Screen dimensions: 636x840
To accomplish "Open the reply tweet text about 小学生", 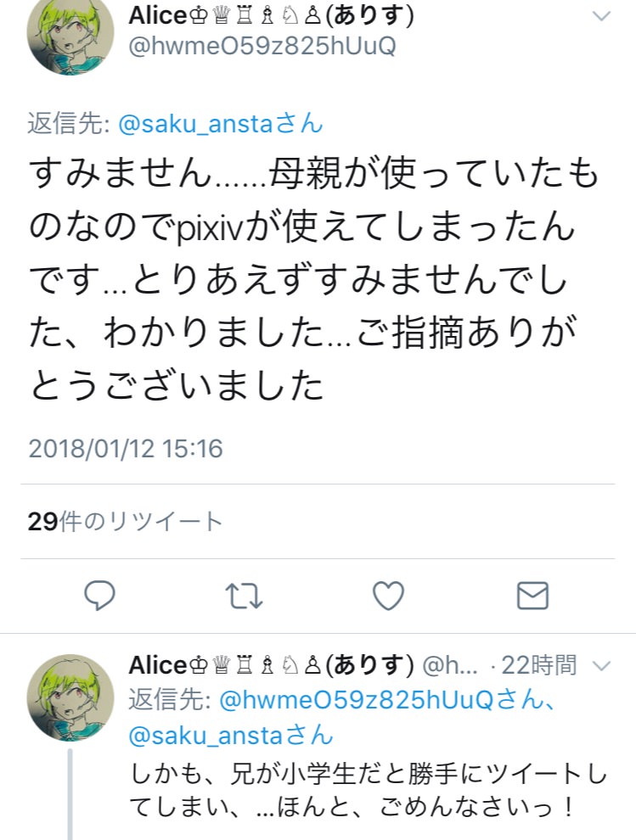I will [369, 790].
